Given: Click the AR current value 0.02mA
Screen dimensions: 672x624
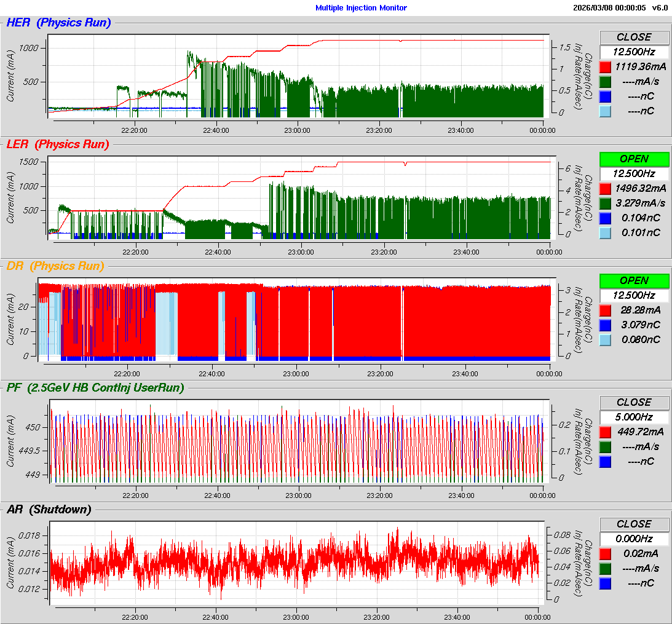Looking at the screenshot, I should 641,554.
